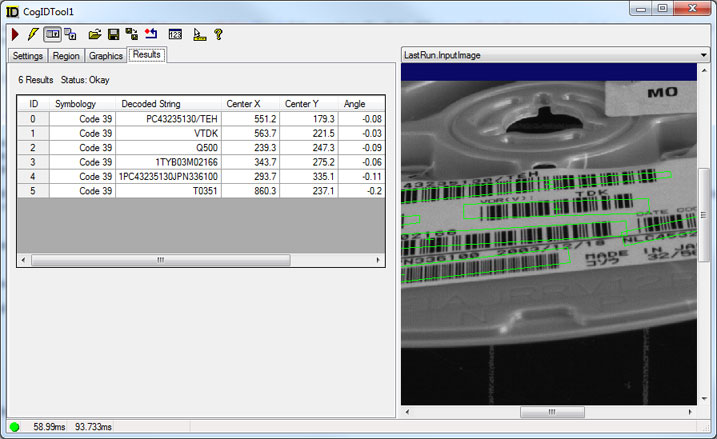Open the Region tab
The image size is (717, 439).
click(66, 56)
